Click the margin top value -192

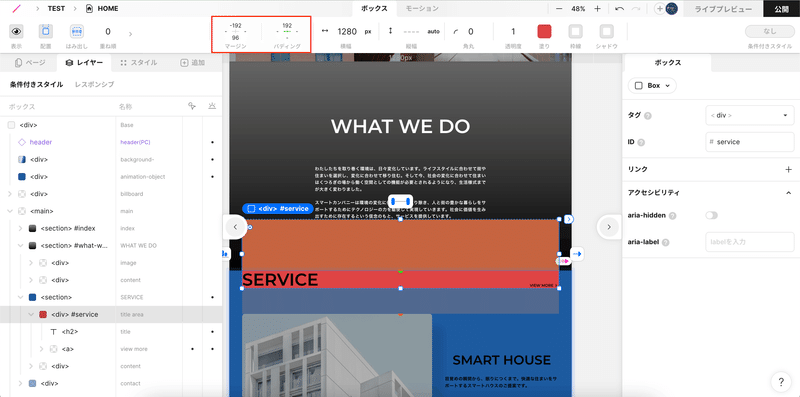[235, 25]
